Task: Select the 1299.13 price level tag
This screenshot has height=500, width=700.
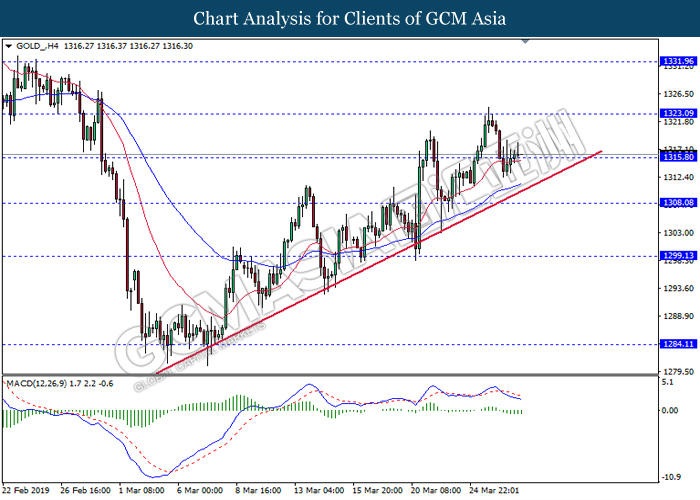Action: pos(678,256)
